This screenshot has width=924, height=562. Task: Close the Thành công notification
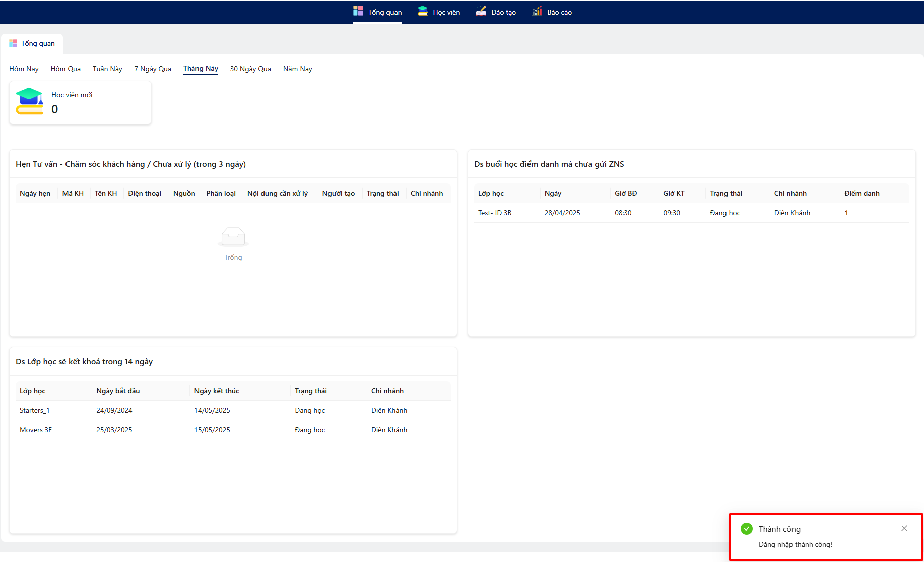904,528
